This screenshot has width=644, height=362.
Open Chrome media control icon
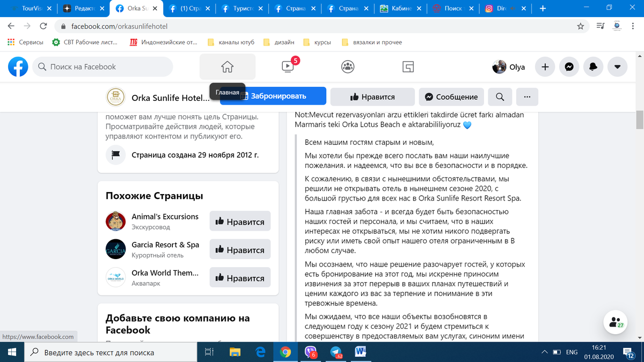point(600,26)
